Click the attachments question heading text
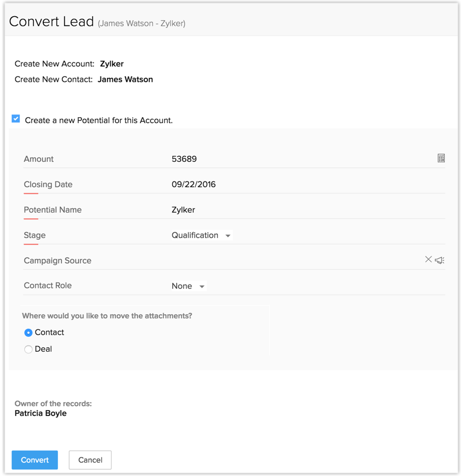 coord(107,316)
